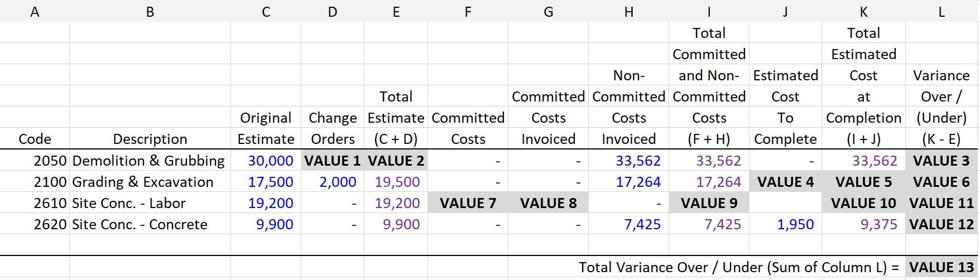Select column header C

pyautogui.click(x=266, y=11)
